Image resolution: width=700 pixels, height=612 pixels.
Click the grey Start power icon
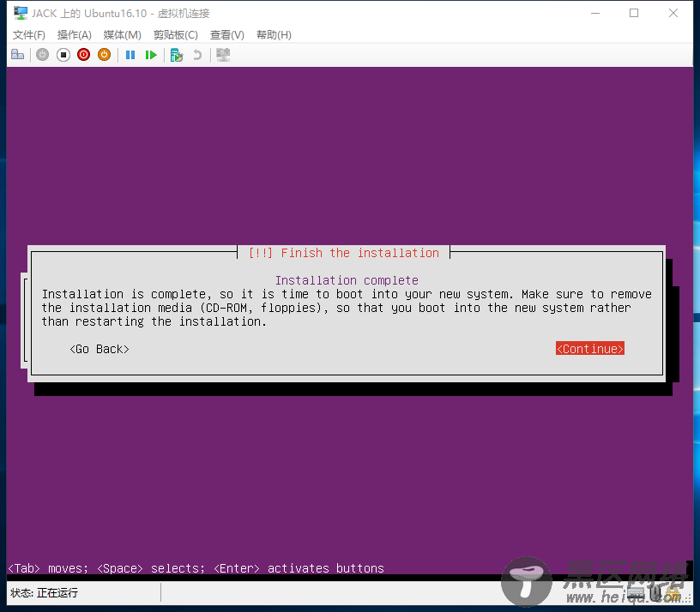(42, 55)
